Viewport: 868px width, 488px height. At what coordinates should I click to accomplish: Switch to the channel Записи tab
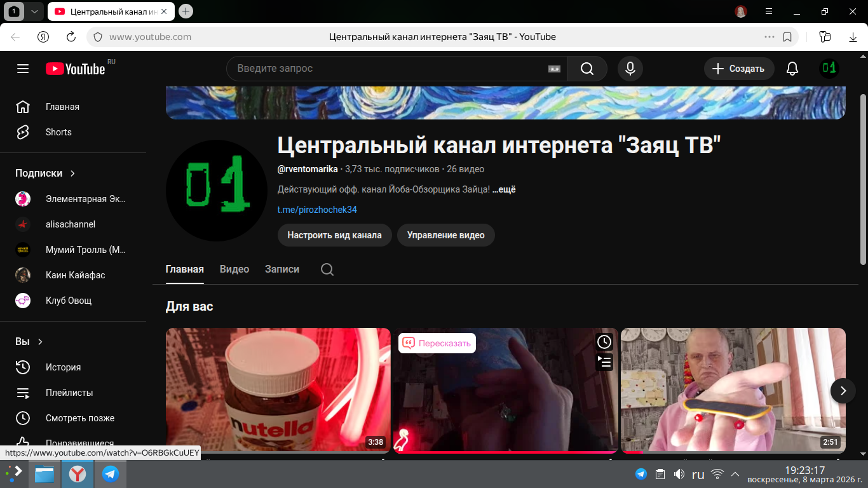tap(282, 269)
